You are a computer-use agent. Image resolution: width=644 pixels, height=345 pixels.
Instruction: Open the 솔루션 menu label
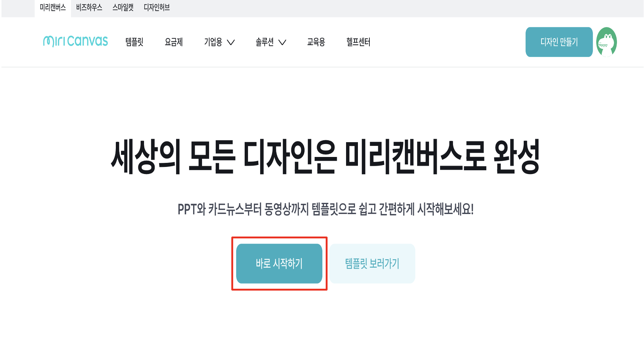(265, 42)
